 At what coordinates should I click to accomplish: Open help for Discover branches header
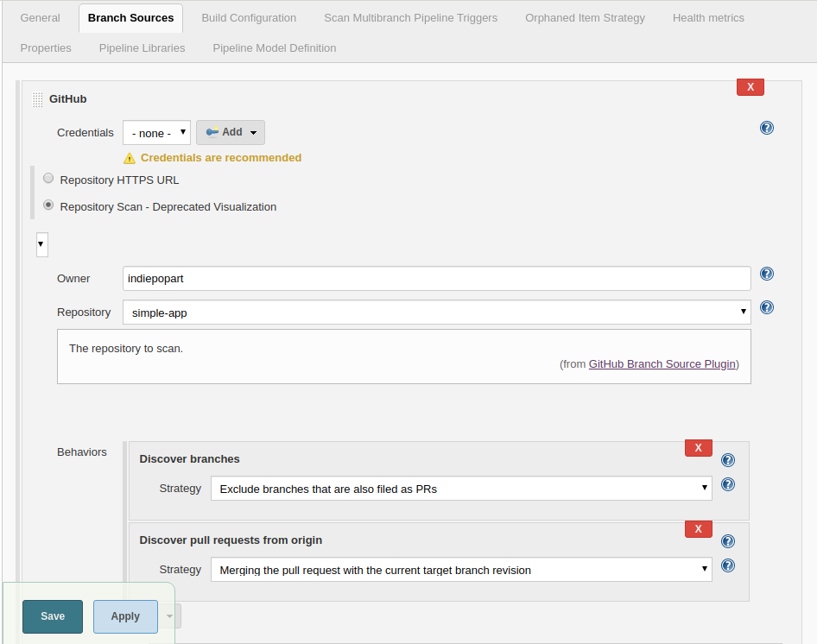point(728,460)
